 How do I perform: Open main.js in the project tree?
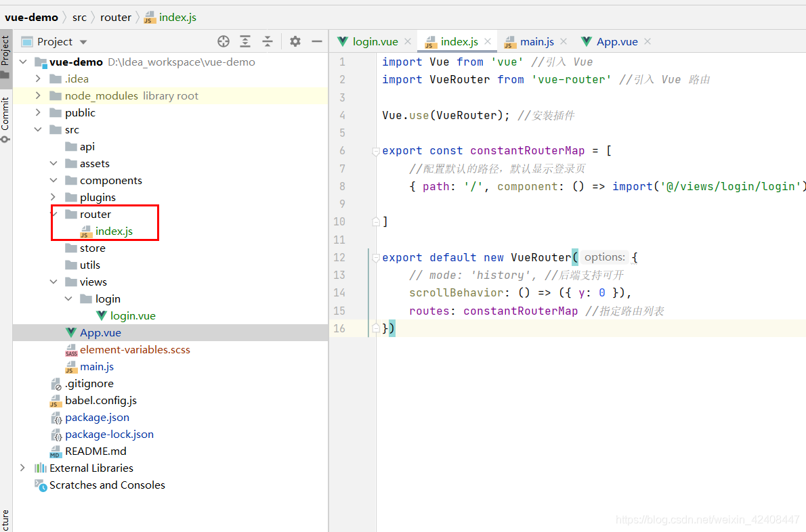97,367
